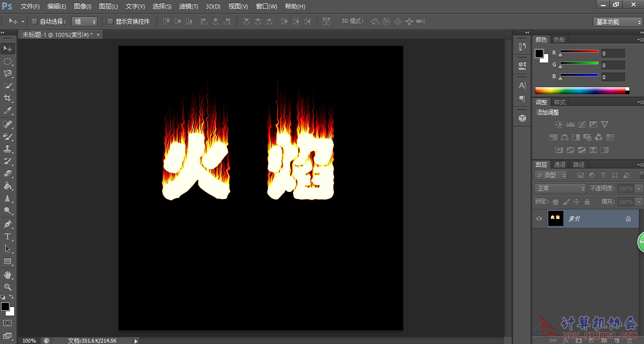Toggle pixel layer filter icon

click(x=580, y=175)
